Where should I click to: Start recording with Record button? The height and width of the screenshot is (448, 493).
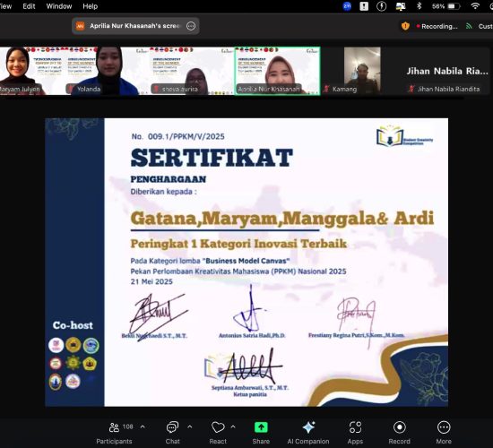point(399,433)
